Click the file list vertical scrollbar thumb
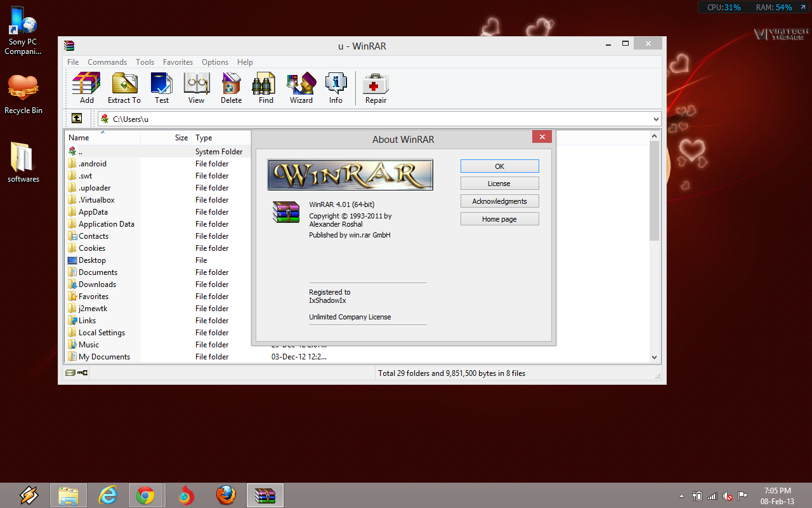812x508 pixels. (655, 190)
